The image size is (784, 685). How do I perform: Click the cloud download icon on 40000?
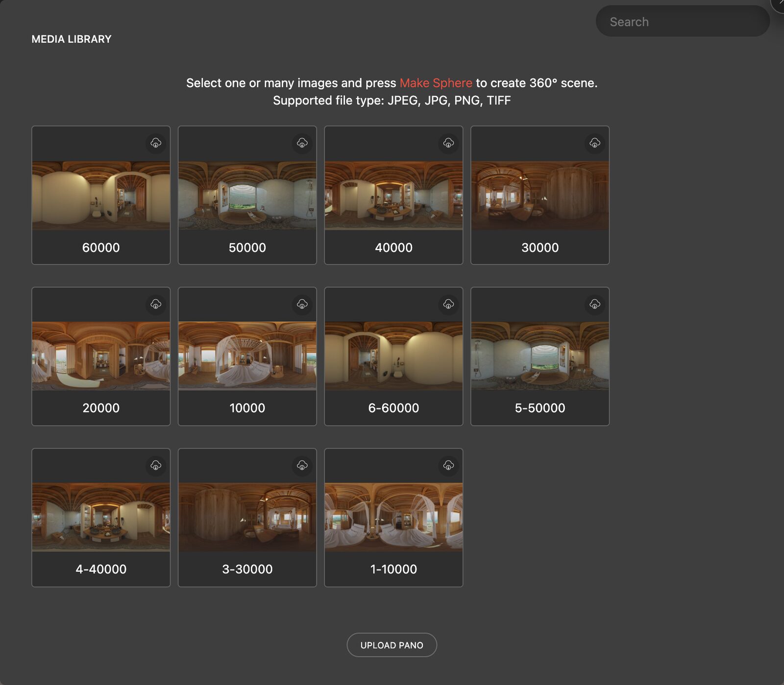tap(448, 143)
